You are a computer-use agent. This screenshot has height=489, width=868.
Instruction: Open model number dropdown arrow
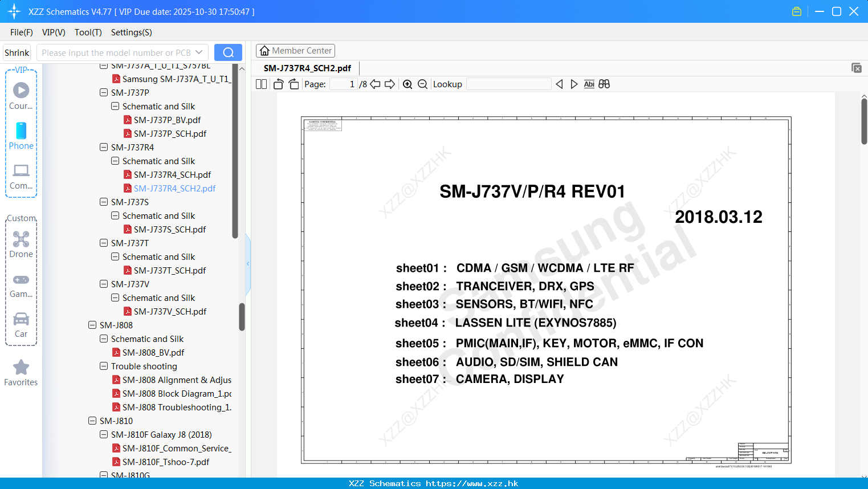pyautogui.click(x=199, y=52)
